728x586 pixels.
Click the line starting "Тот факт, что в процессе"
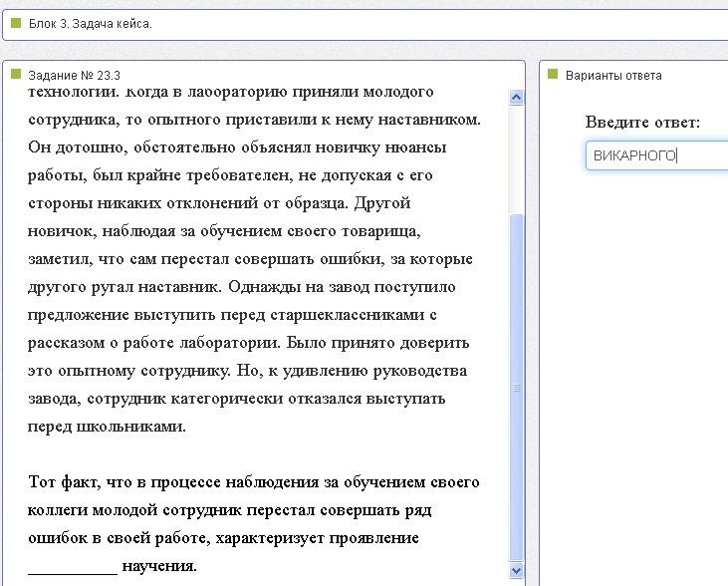coord(254,482)
